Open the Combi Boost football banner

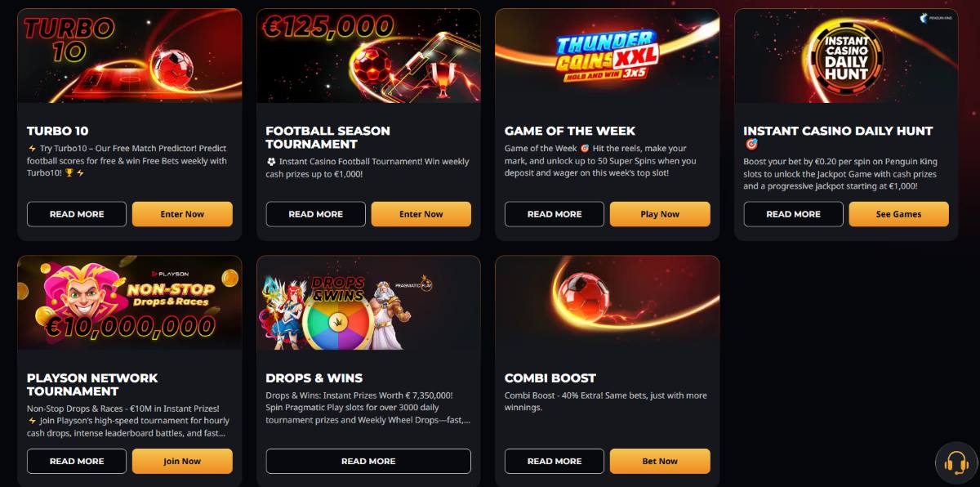tap(608, 303)
